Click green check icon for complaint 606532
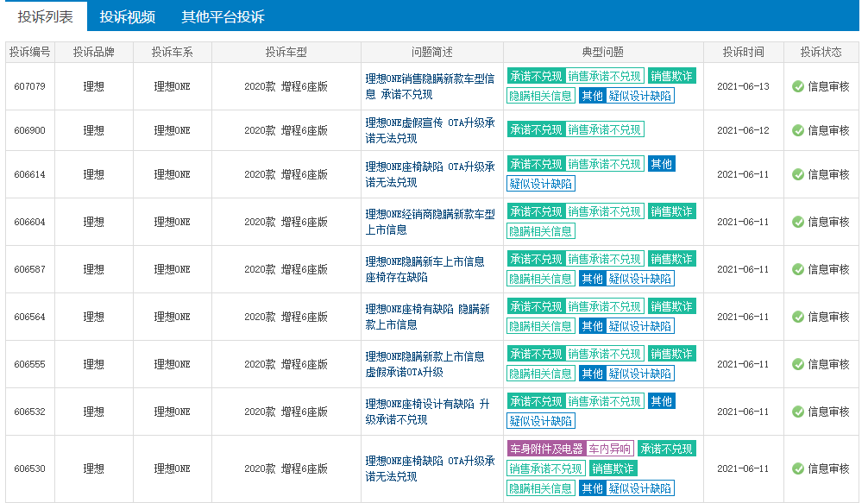Viewport: 868px width, 503px height. [x=798, y=412]
